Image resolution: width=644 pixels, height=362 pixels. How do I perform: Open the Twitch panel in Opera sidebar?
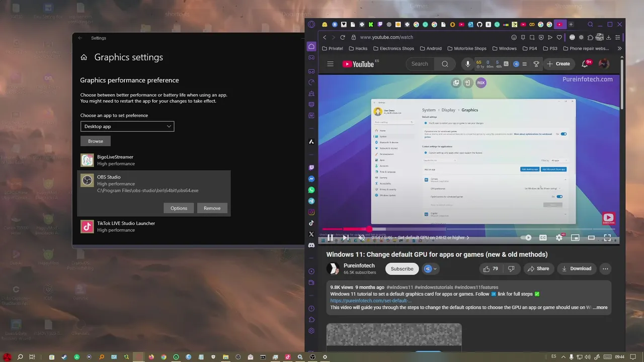click(x=311, y=168)
